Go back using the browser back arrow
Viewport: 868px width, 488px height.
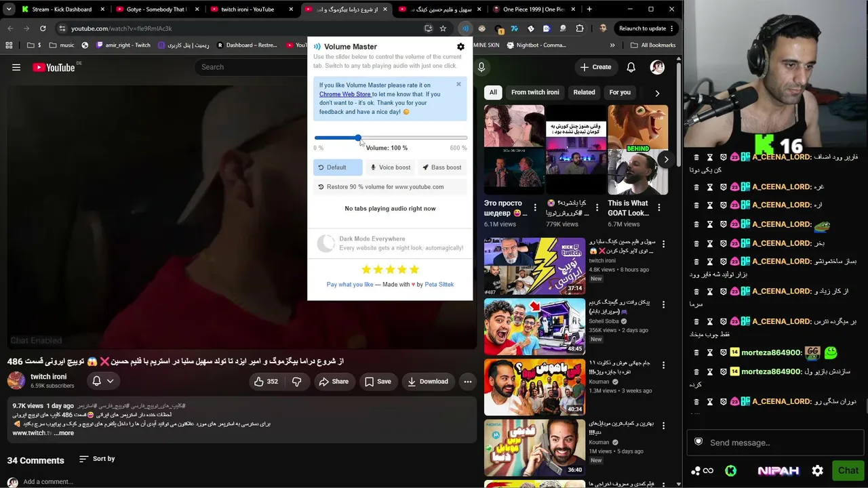coord(10,28)
